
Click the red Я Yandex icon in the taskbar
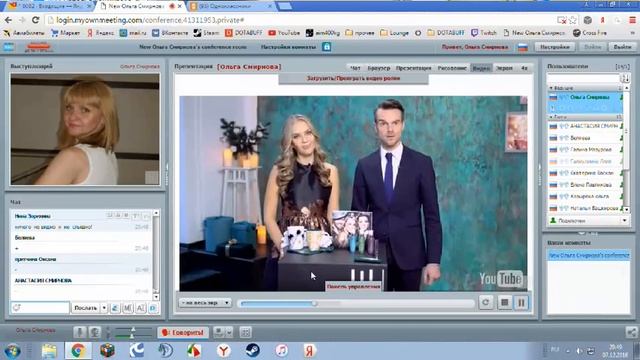[x=309, y=351]
